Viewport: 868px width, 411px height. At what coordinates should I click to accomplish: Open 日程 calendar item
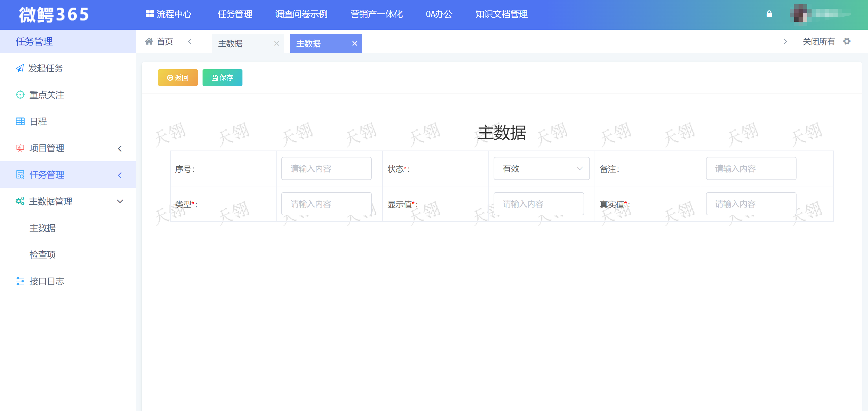(38, 121)
